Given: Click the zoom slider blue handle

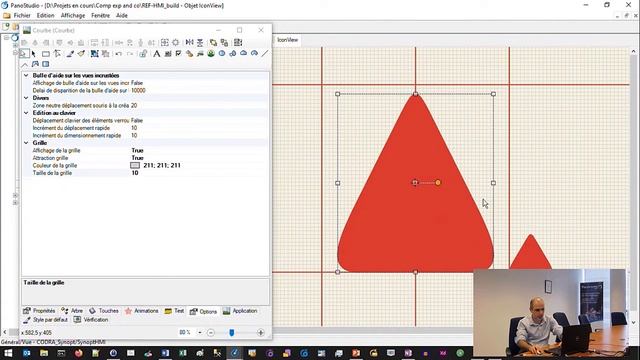Looking at the screenshot, I should tap(231, 333).
